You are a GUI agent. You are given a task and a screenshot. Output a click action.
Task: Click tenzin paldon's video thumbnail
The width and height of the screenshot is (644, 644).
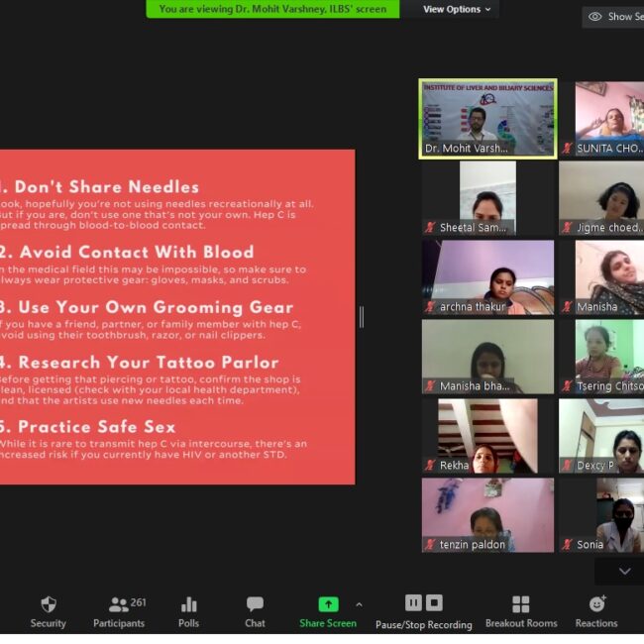coord(487,515)
